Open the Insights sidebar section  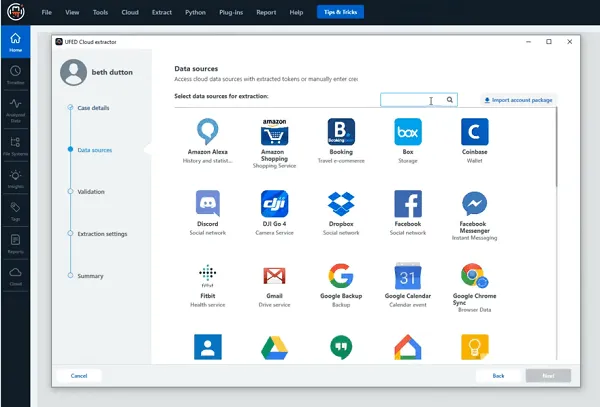[15, 179]
